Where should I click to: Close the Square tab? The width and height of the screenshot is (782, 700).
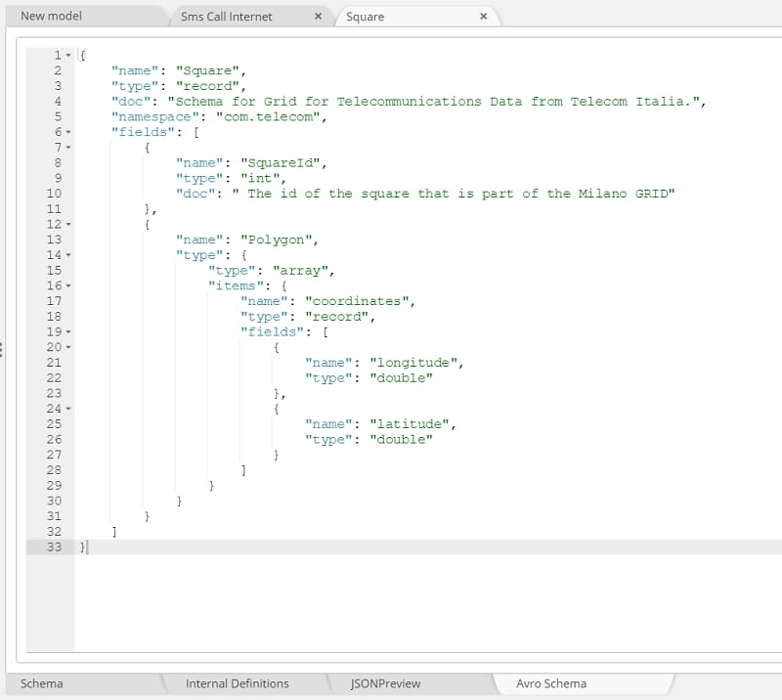tap(483, 16)
